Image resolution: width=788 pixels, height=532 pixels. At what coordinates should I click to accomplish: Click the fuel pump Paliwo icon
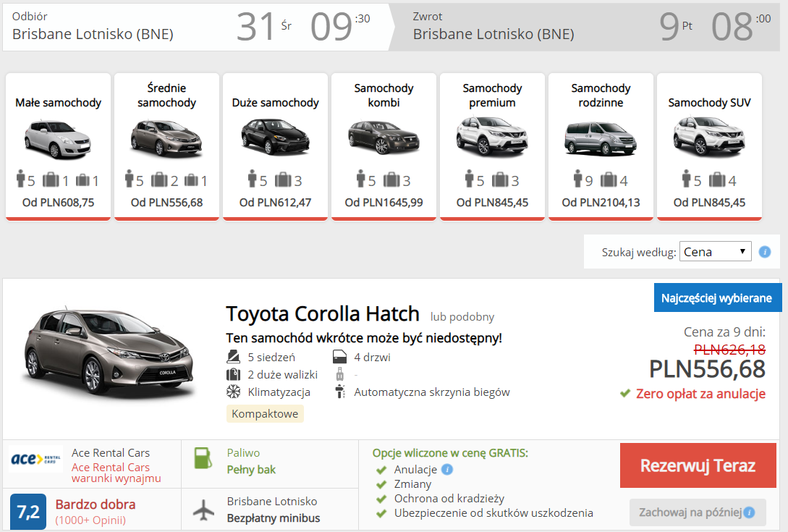click(203, 458)
